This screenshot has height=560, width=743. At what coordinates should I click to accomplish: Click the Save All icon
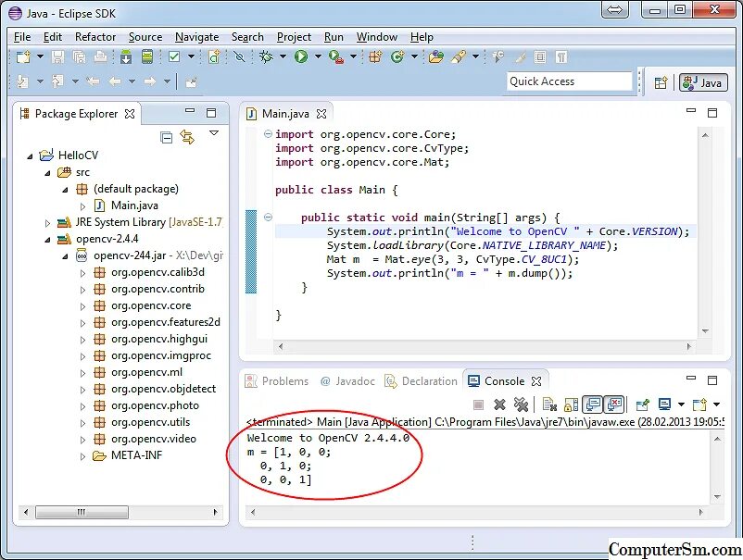click(79, 56)
